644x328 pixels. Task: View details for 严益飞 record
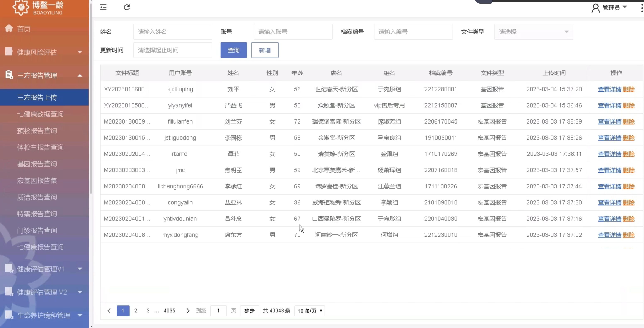click(x=610, y=105)
